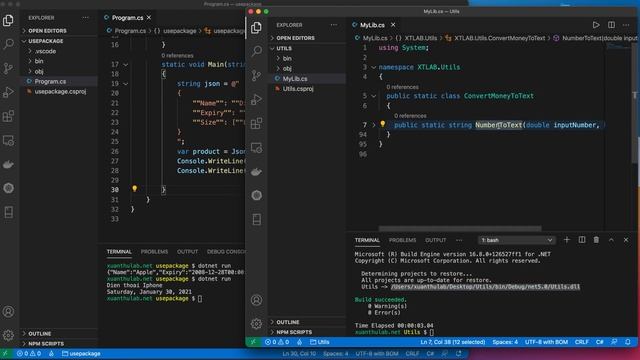Open remote indicator in Utils status bar

point(253,342)
